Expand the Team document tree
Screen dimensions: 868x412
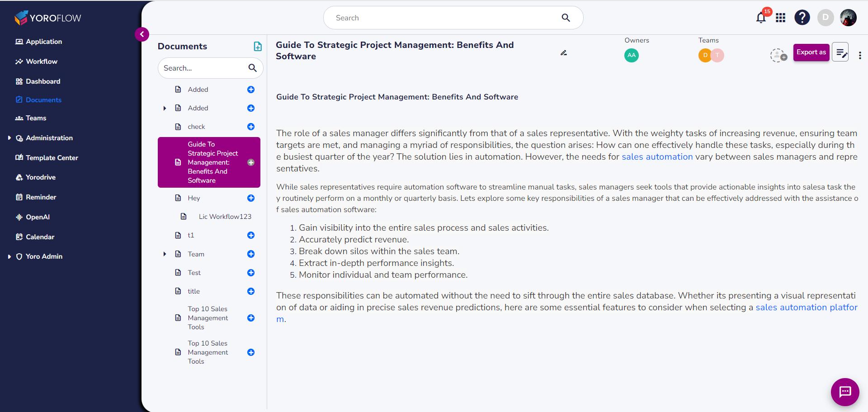pos(165,254)
